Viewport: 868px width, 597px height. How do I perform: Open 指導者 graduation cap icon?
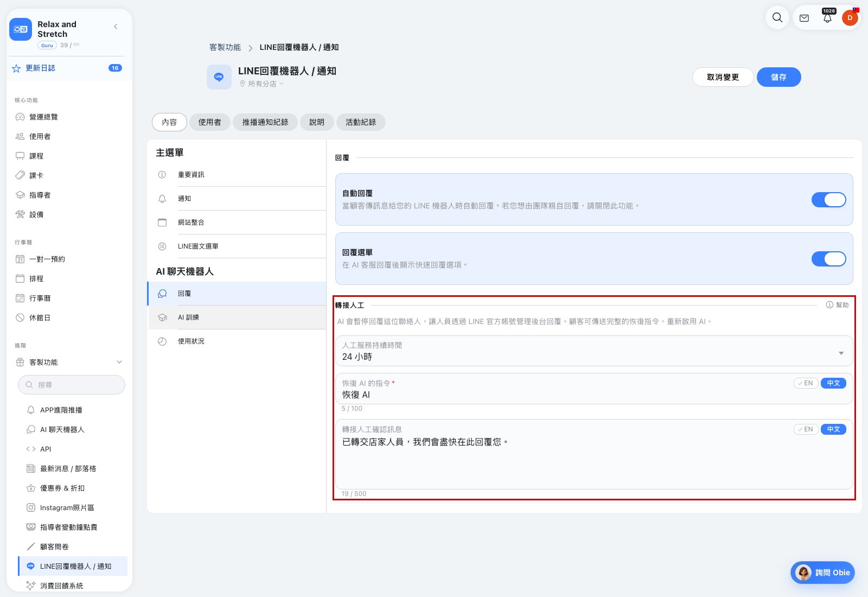click(20, 195)
